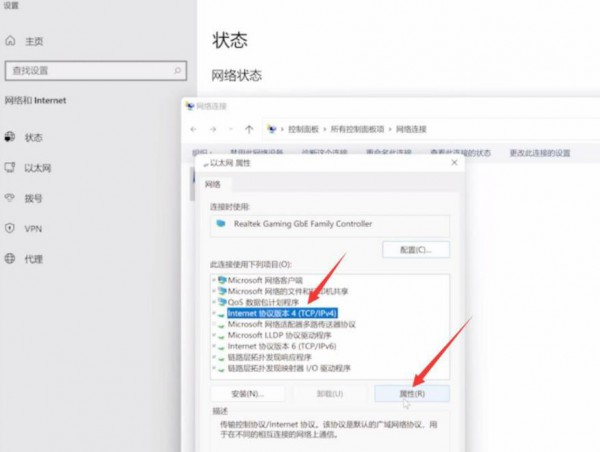Click the Home icon beside 主页 in Settings
The image size is (600, 452).
pyautogui.click(x=10, y=41)
